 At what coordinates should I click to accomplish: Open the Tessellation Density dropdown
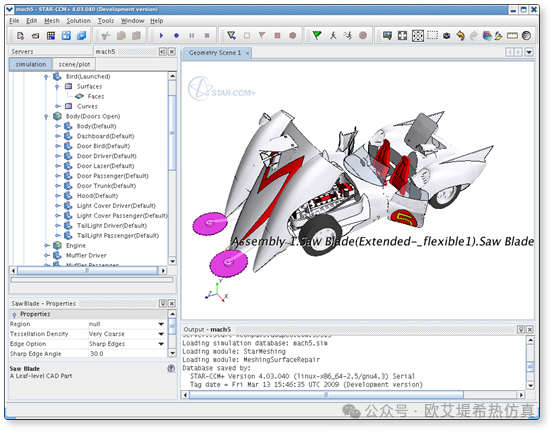(161, 334)
